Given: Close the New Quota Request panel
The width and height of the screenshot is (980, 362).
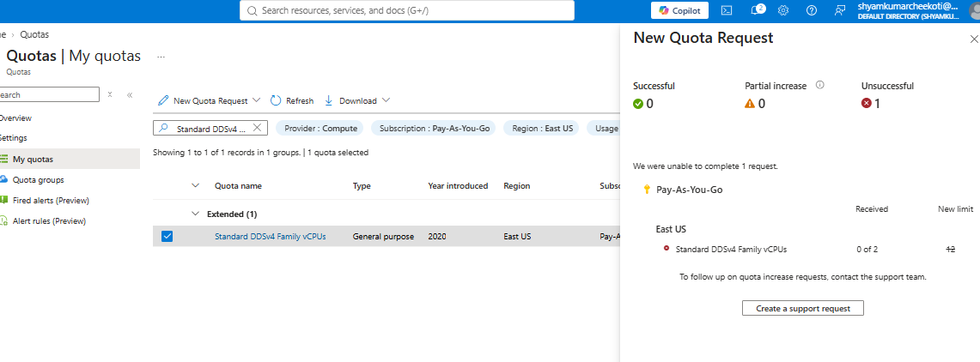Looking at the screenshot, I should click(x=973, y=39).
